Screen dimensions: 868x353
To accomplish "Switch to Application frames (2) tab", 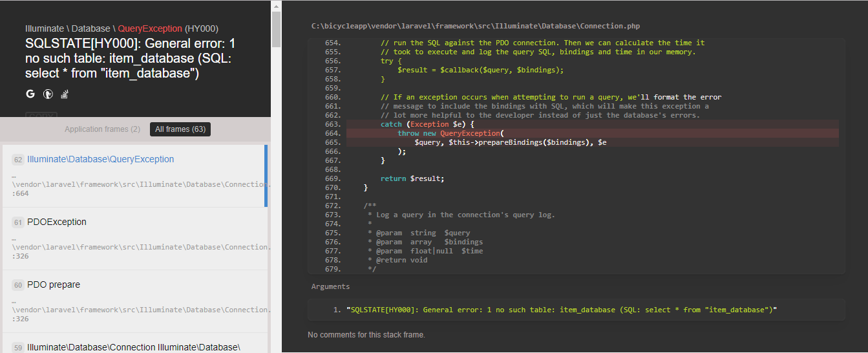I will click(102, 129).
